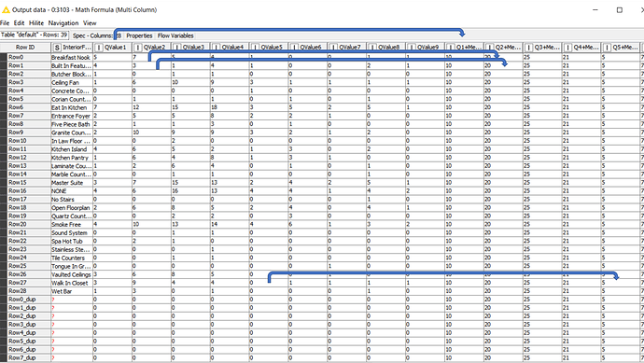
Task: Open the Edit menu
Action: [x=19, y=23]
